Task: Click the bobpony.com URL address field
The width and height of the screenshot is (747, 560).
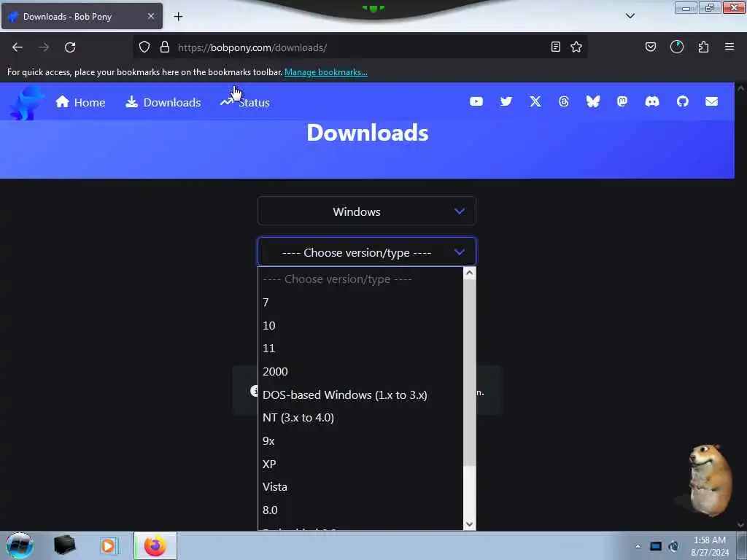Action: tap(362, 47)
